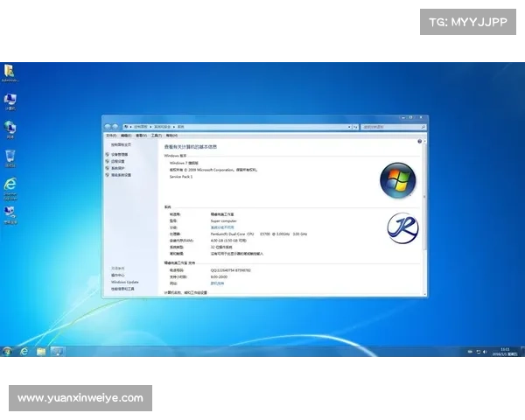
Task: Click the Back arrow in System window
Action: coord(108,127)
